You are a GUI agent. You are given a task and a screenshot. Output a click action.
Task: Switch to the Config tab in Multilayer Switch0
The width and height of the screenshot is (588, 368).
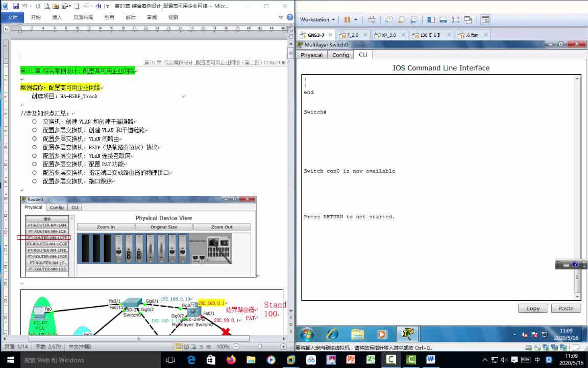(x=340, y=55)
